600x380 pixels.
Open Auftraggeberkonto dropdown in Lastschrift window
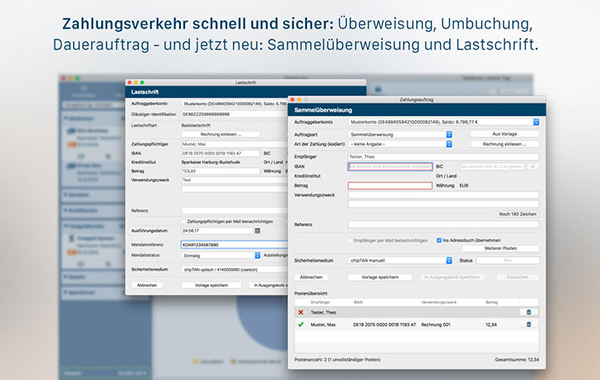[235, 104]
